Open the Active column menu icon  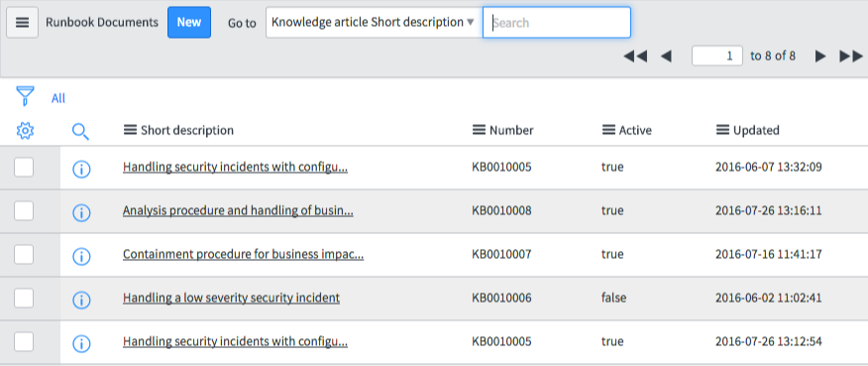[x=608, y=130]
